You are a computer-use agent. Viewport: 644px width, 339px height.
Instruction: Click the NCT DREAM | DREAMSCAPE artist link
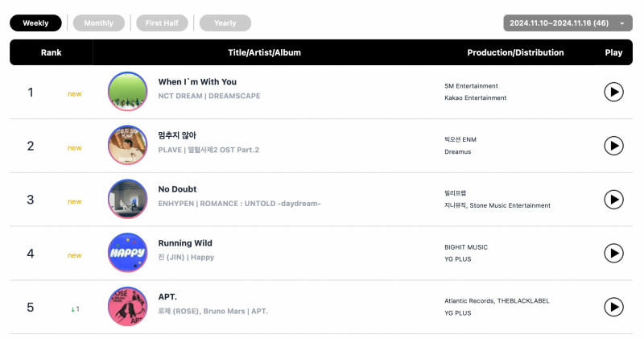pos(209,96)
